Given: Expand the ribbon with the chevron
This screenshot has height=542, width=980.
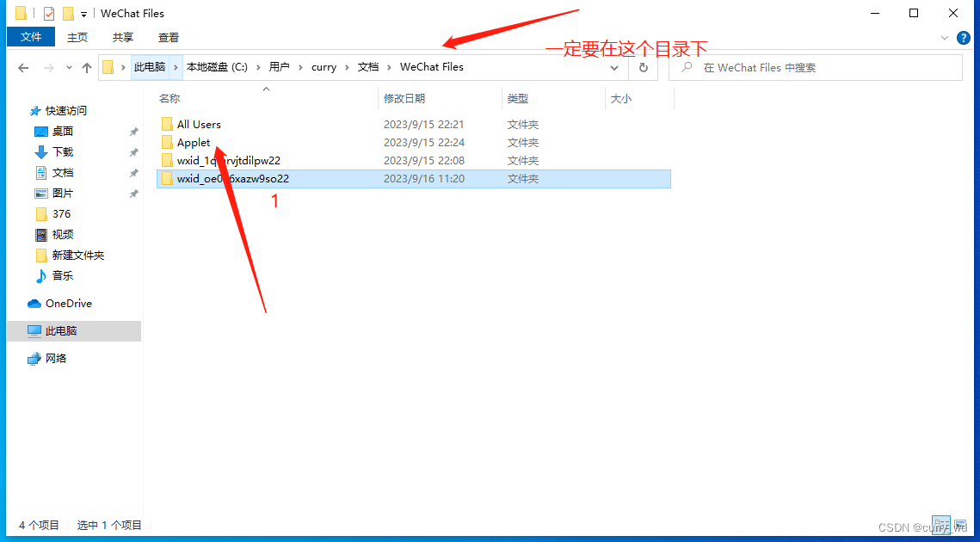Looking at the screenshot, I should tap(945, 38).
